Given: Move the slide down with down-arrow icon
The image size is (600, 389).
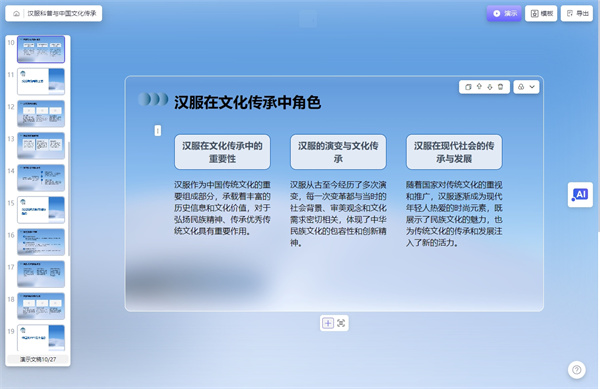Looking at the screenshot, I should coord(490,87).
